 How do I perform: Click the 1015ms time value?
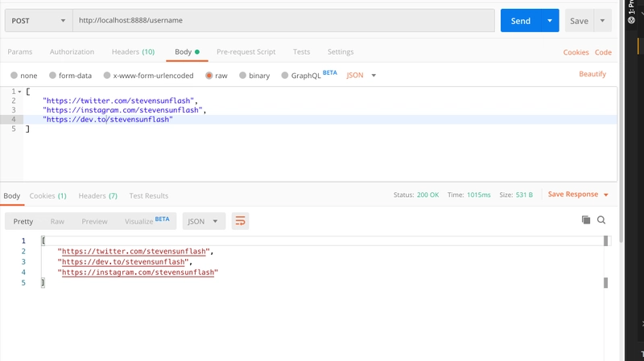coord(478,195)
